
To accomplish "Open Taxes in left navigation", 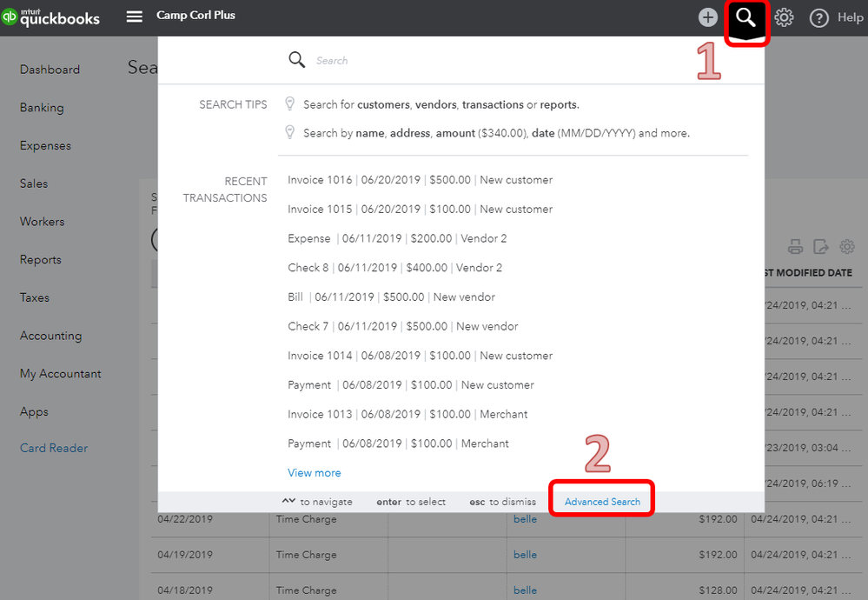I will pos(35,297).
